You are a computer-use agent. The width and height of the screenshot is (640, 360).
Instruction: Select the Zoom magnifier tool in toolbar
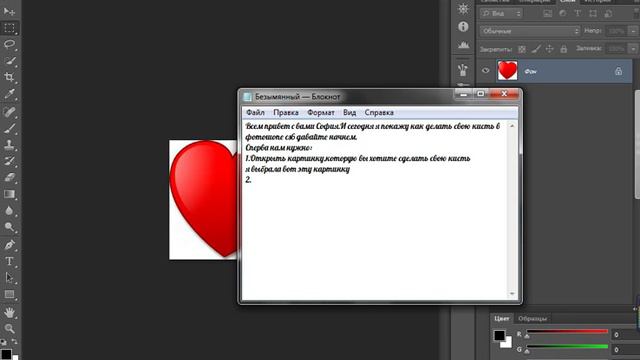pos(9,329)
